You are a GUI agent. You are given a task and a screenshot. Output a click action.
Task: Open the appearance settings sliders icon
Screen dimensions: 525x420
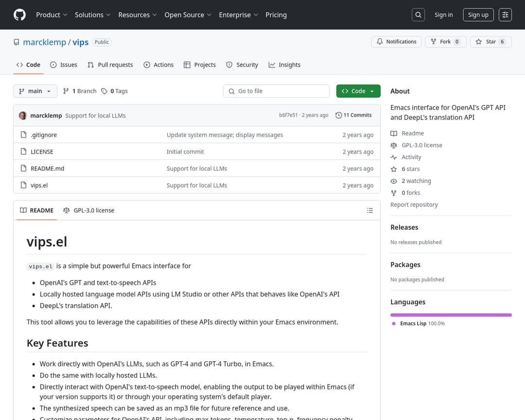[505, 15]
